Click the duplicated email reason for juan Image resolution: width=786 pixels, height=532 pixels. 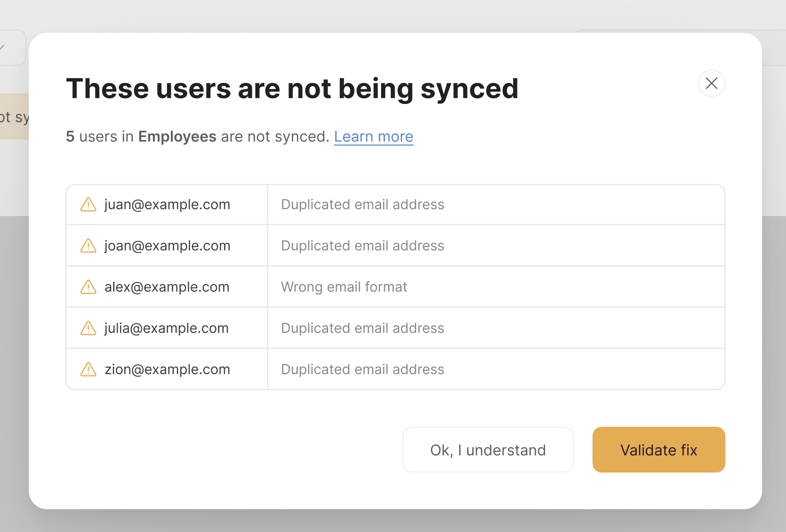tap(362, 205)
